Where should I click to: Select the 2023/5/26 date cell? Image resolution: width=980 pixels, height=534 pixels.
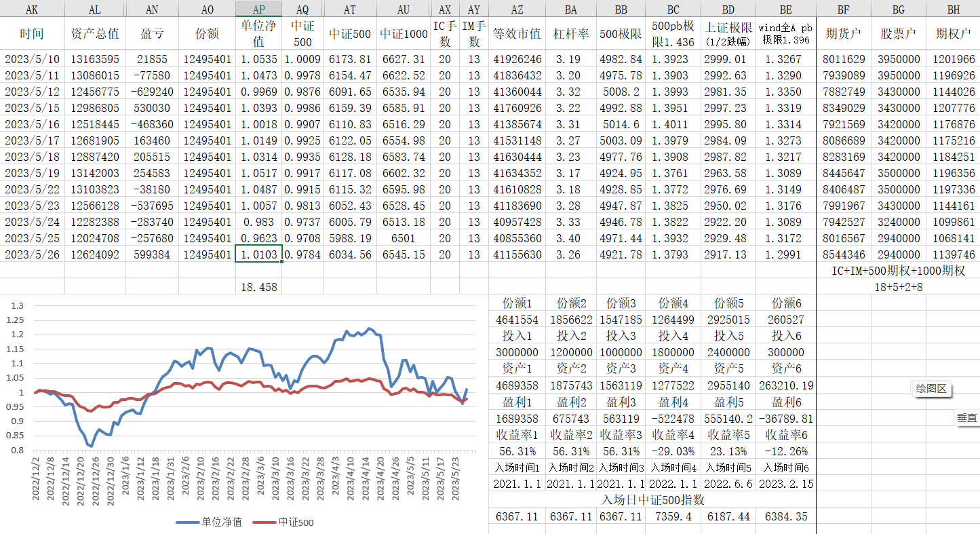click(x=32, y=254)
